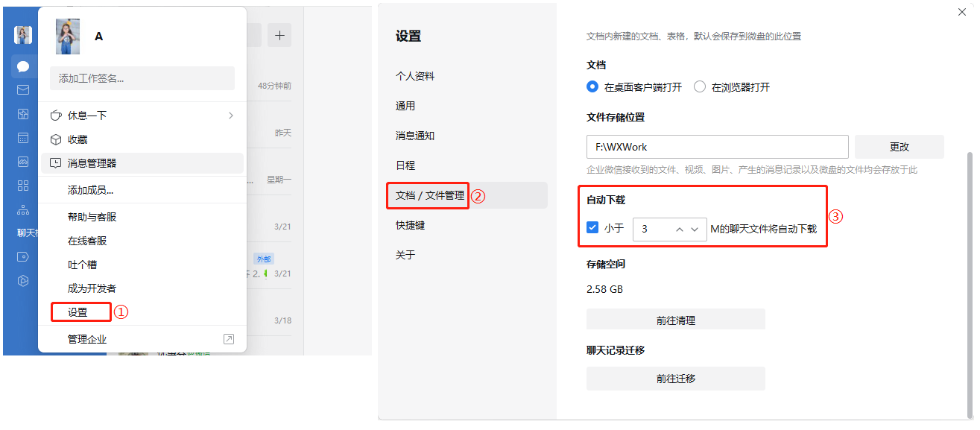This screenshot has height=430, width=980.
Task: Select the 文档 / 文件管理 settings tab
Action: click(467, 195)
